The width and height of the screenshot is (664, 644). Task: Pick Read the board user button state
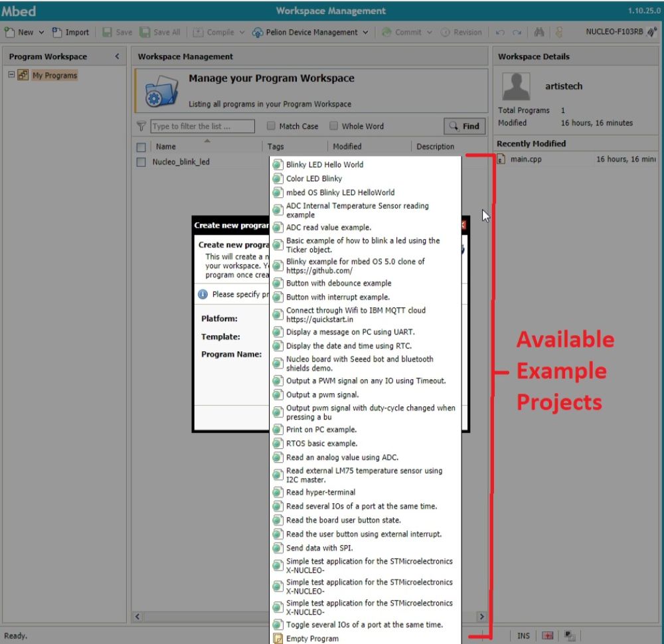click(365, 520)
